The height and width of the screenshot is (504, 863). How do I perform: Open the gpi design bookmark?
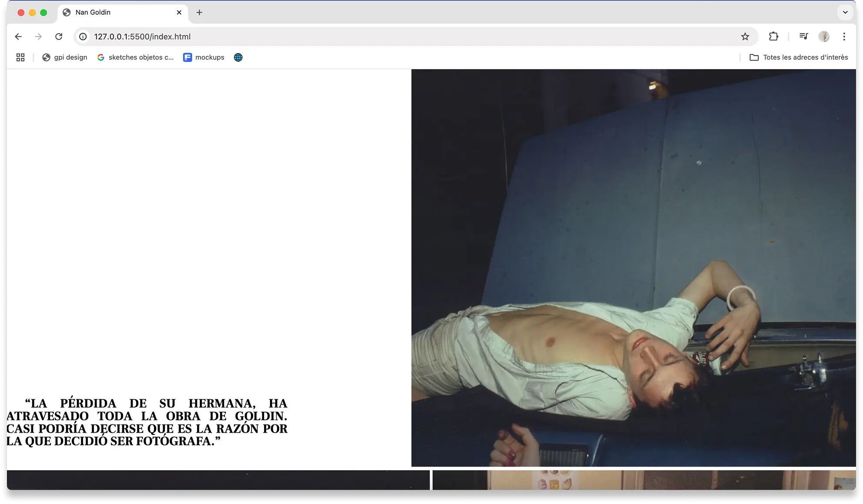(x=64, y=57)
